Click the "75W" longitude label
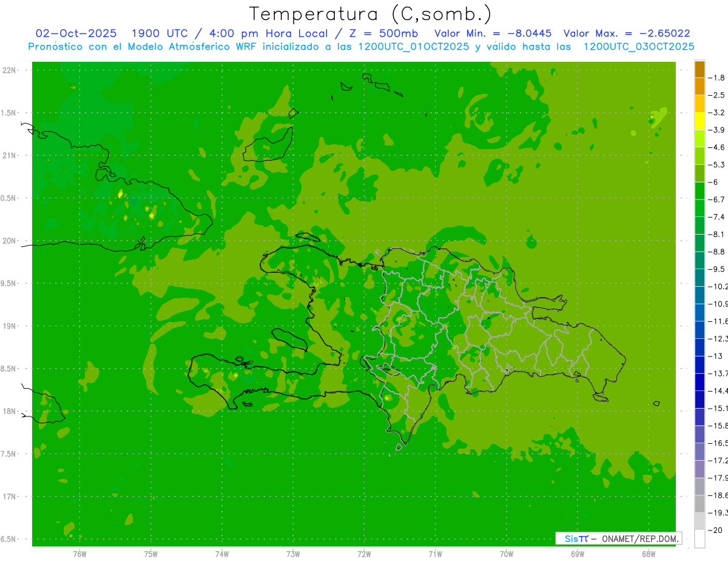 point(151,554)
